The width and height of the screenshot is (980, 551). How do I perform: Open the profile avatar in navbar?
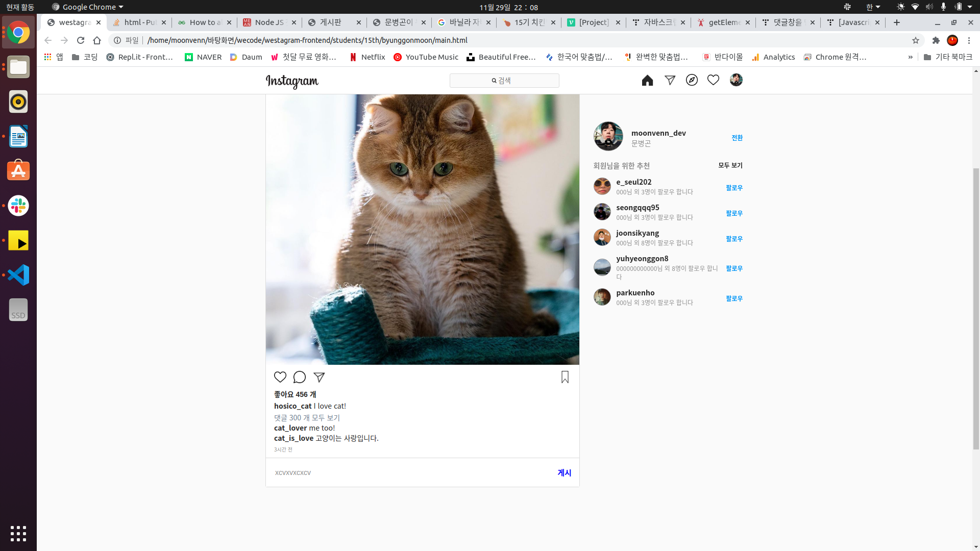tap(736, 80)
